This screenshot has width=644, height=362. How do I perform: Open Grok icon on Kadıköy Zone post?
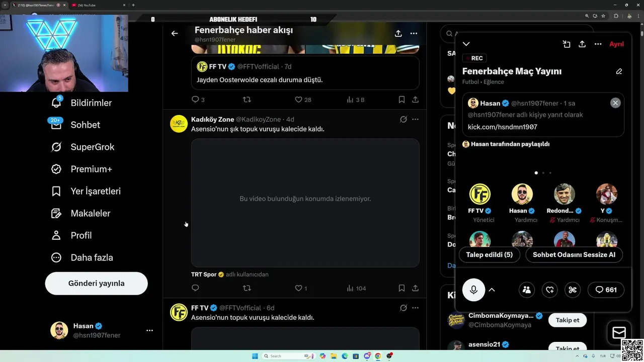[x=403, y=119]
